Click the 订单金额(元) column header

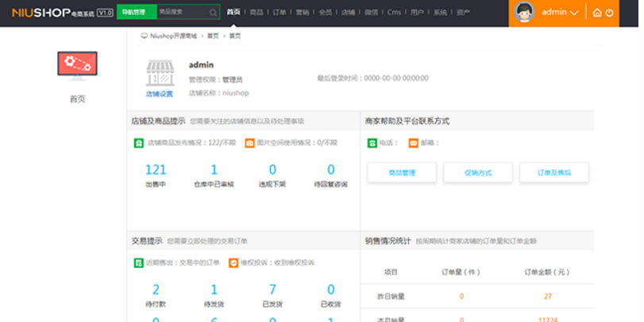547,272
